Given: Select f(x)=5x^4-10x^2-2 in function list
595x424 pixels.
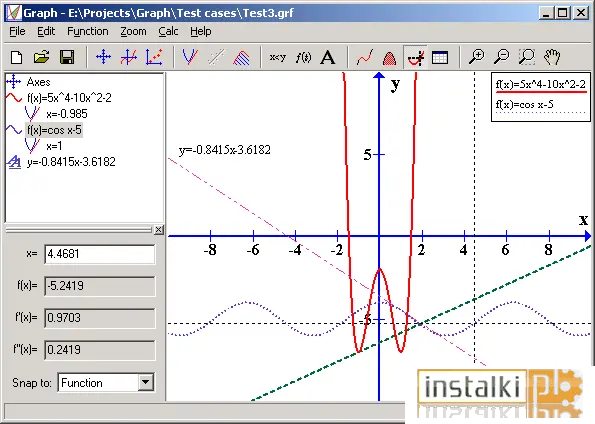Looking at the screenshot, I should click(69, 98).
